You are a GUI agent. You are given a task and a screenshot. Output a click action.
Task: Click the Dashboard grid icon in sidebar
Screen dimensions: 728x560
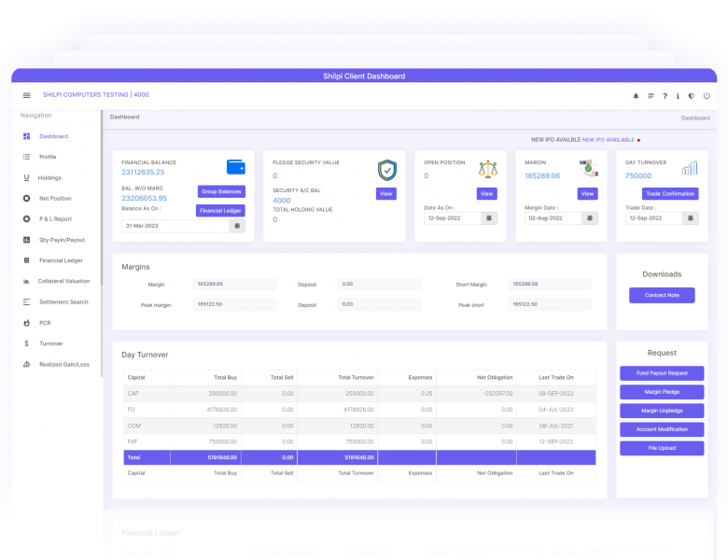(x=26, y=136)
